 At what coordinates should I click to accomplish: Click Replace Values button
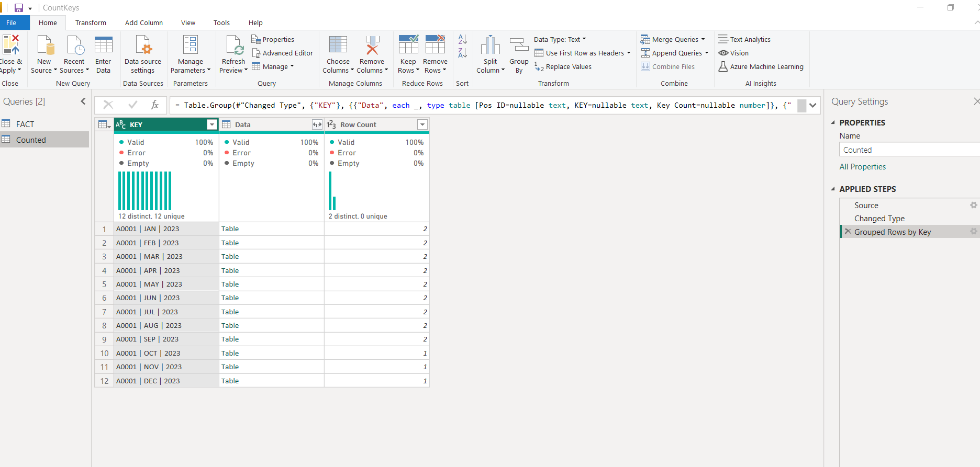[x=563, y=66]
